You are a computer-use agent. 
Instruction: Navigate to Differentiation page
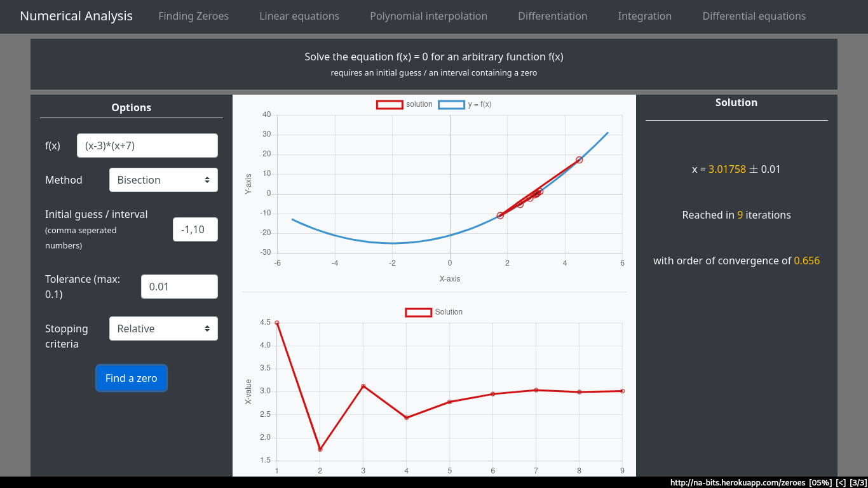[x=552, y=17]
